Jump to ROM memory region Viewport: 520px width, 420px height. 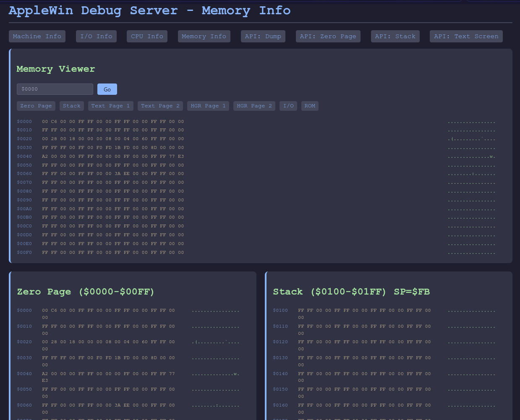(x=310, y=106)
